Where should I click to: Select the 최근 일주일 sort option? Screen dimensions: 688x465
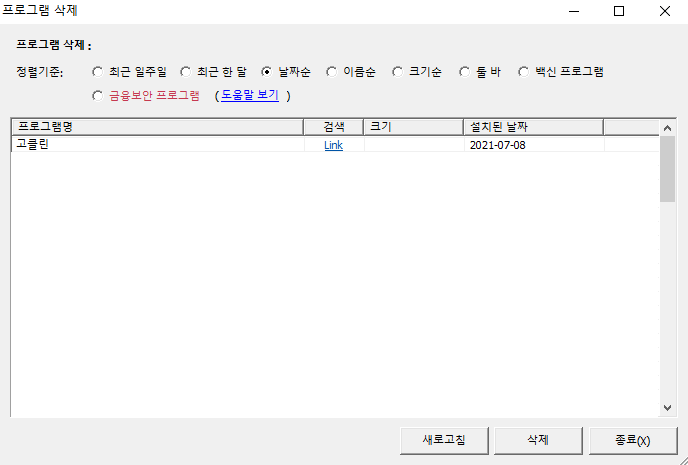point(129,72)
